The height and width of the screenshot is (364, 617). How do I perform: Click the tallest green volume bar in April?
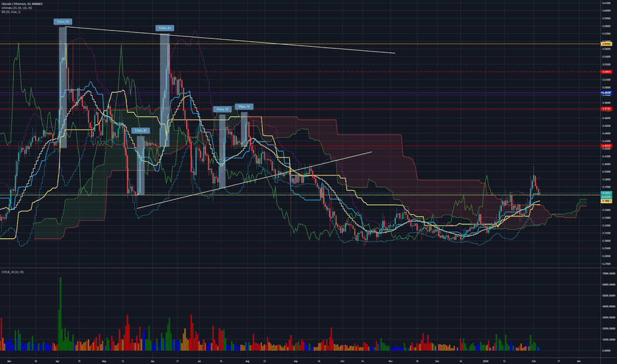60,314
